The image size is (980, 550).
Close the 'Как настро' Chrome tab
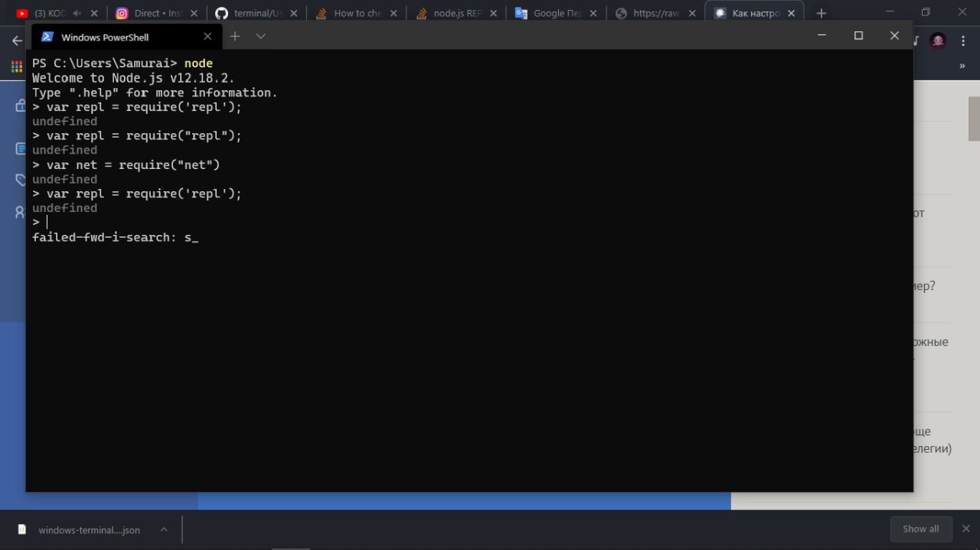(x=792, y=13)
